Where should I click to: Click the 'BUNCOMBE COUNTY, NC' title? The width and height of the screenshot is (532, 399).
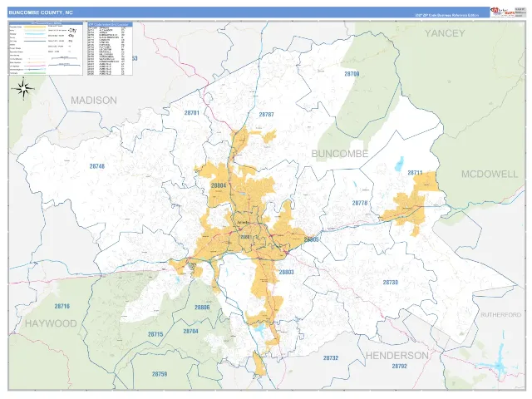pos(41,12)
